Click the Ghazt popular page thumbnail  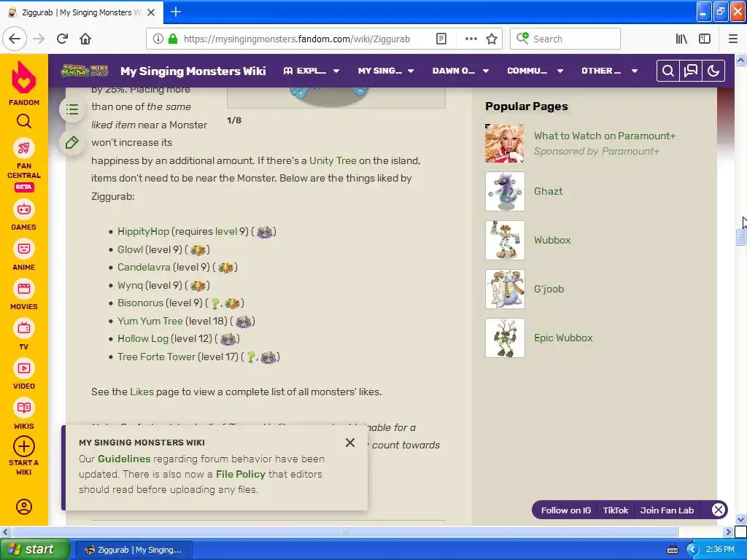tap(505, 192)
